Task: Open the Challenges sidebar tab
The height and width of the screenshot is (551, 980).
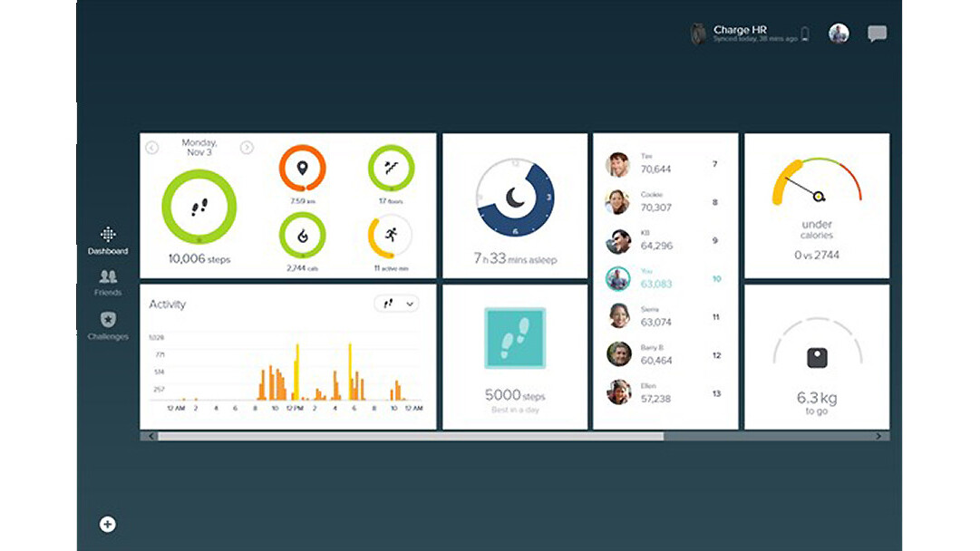Action: pyautogui.click(x=108, y=324)
